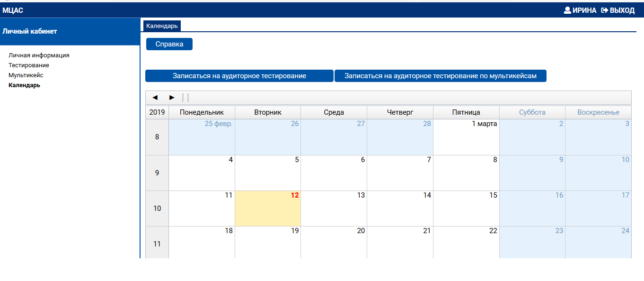The width and height of the screenshot is (644, 281).
Task: Click the next month arrow
Action: pyautogui.click(x=172, y=98)
